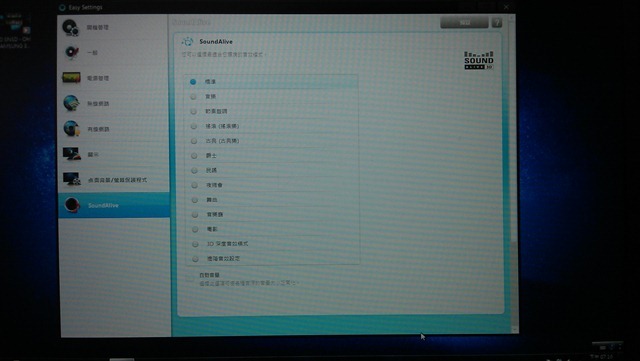Click the Easy Settings title bar icon

click(62, 7)
